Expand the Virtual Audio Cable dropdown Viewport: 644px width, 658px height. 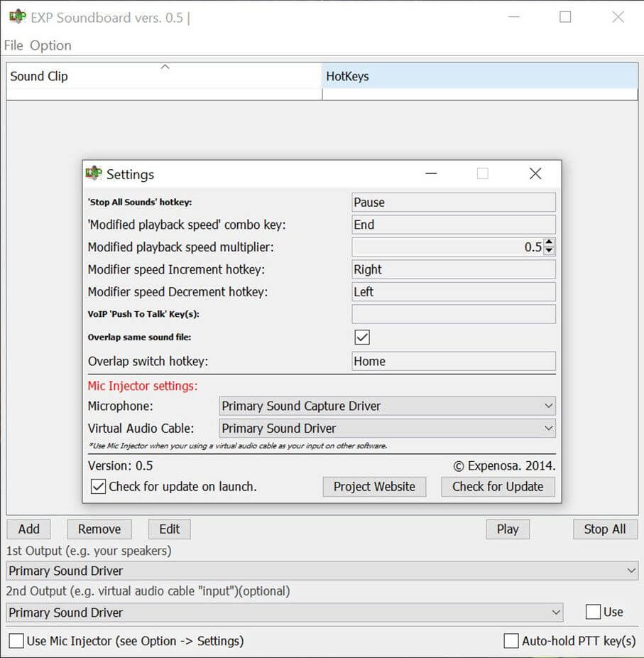[387, 428]
